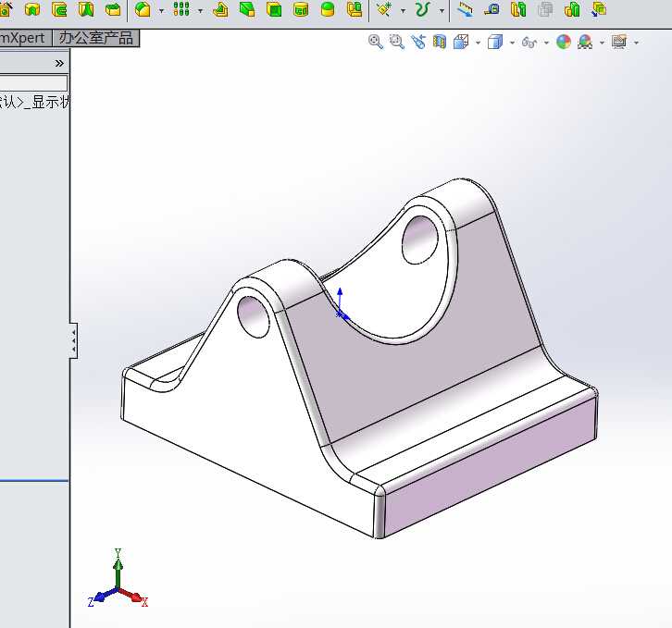This screenshot has width=672, height=628.
Task: Click the Apply Scene icon
Action: pos(585,42)
